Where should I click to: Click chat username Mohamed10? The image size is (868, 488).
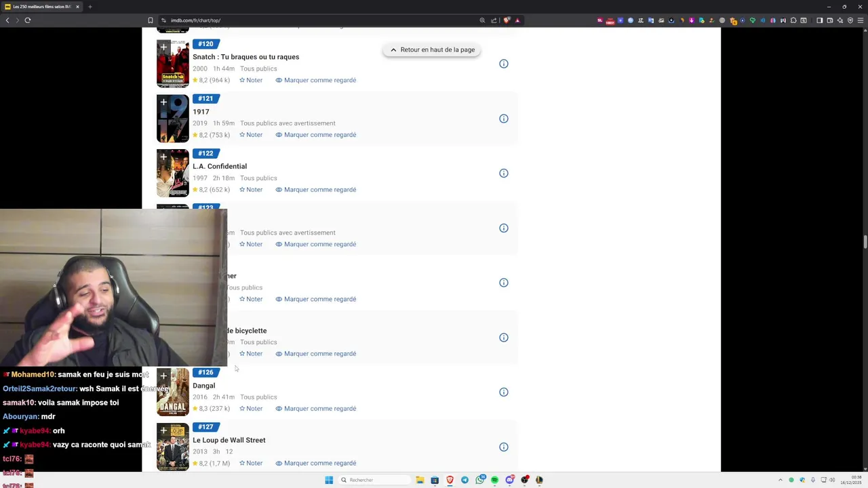click(x=33, y=375)
